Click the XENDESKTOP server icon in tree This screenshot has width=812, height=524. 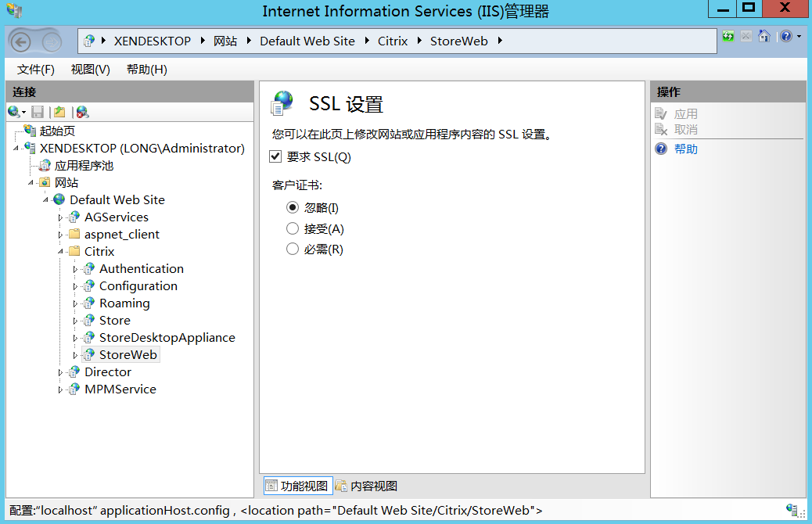click(x=30, y=148)
